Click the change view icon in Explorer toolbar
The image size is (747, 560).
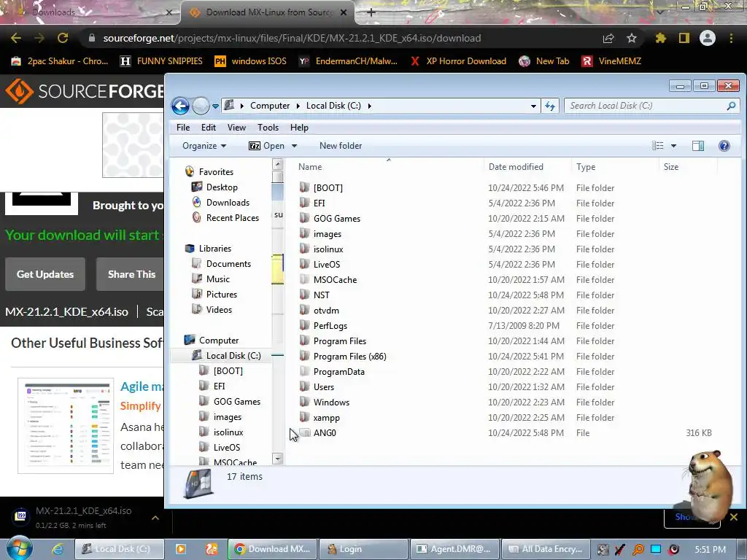tap(658, 146)
